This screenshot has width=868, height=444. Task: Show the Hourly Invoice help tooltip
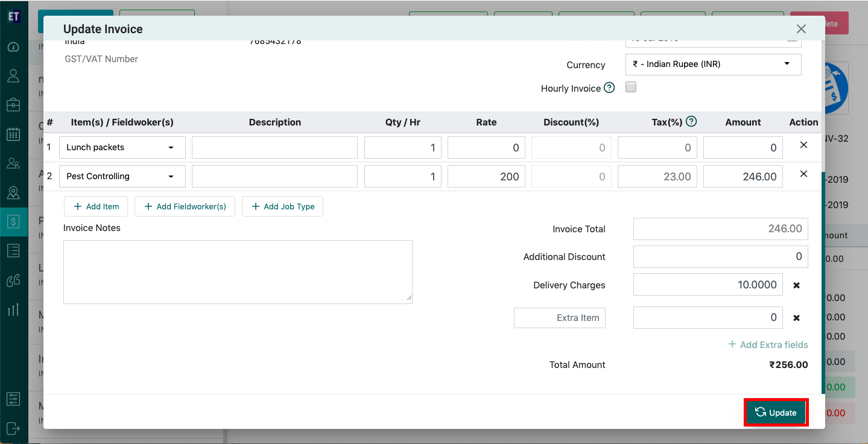click(x=609, y=88)
